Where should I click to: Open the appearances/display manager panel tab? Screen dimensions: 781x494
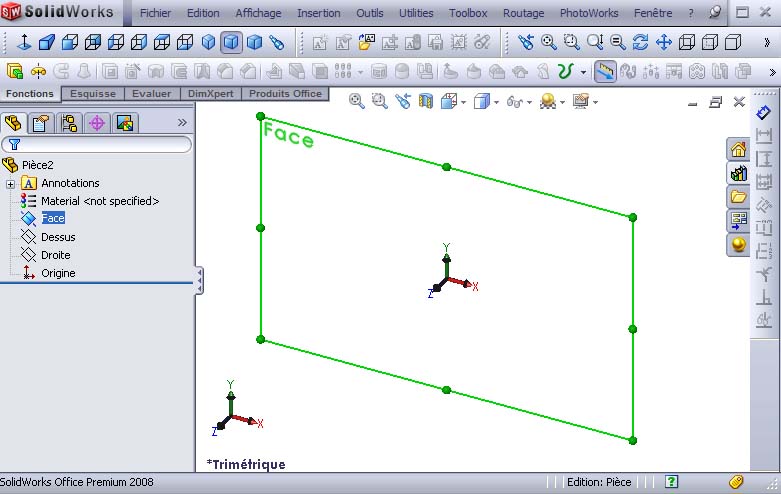[125, 123]
